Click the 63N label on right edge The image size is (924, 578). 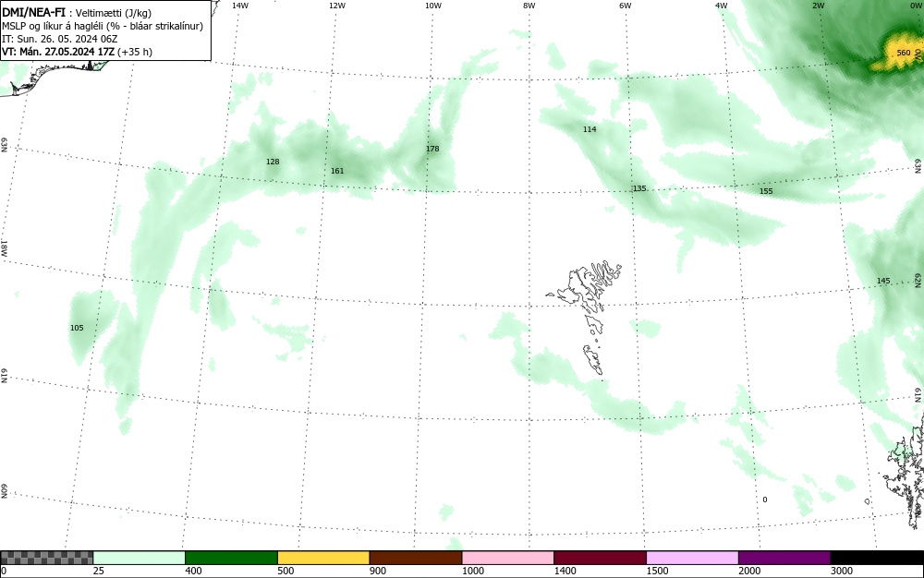(918, 166)
